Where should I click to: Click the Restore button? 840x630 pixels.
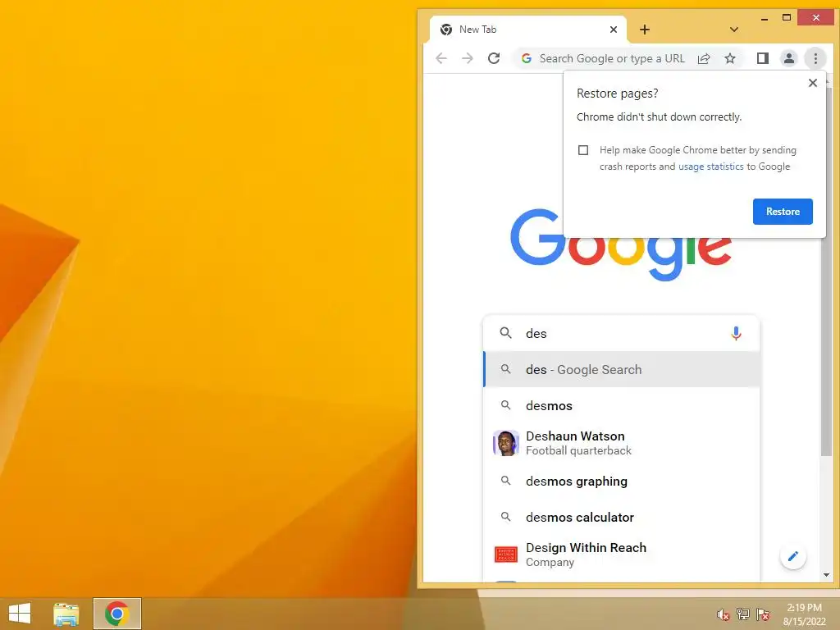pyautogui.click(x=783, y=212)
